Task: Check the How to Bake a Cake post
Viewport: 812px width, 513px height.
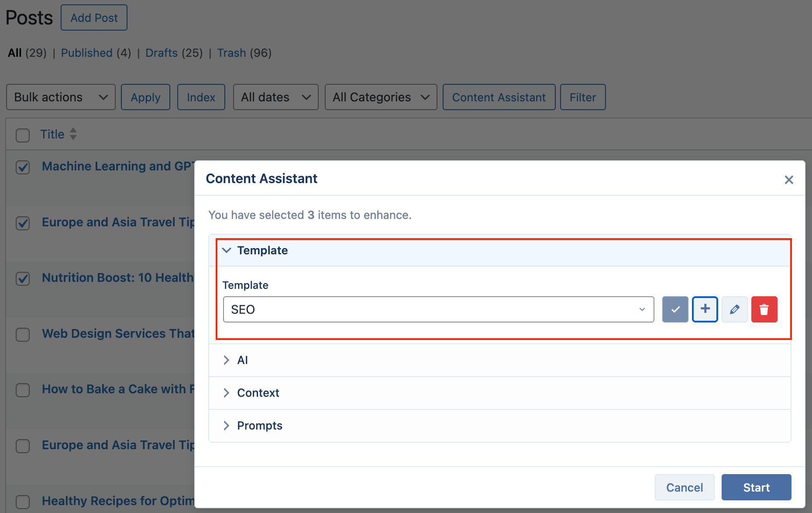Action: pyautogui.click(x=23, y=390)
